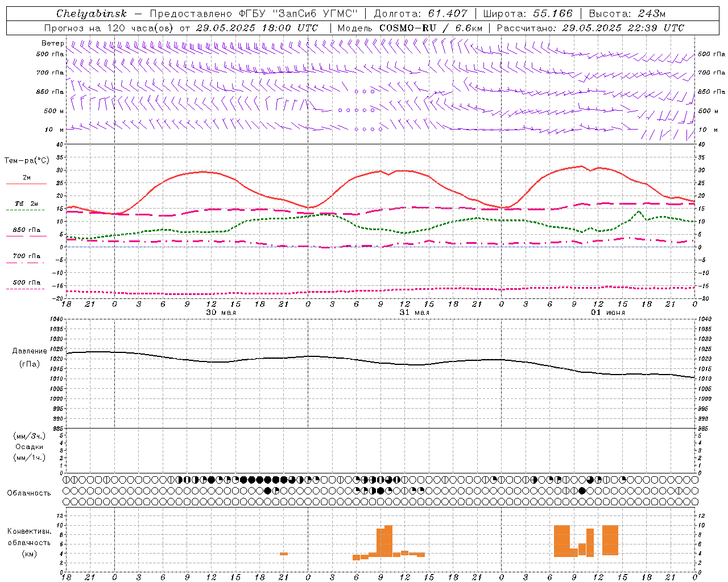Viewport: 728px width, 582px height.
Task: Select the text Предоставлено ФГБУ "ЗапСиб УГМС"
Action: 253,14
